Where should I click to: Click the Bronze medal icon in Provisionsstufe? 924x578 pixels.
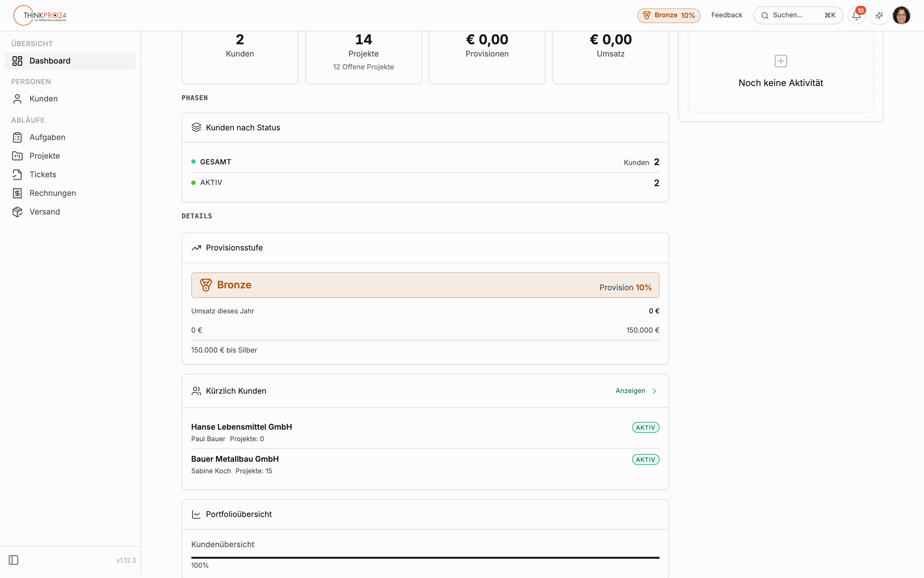coord(205,285)
